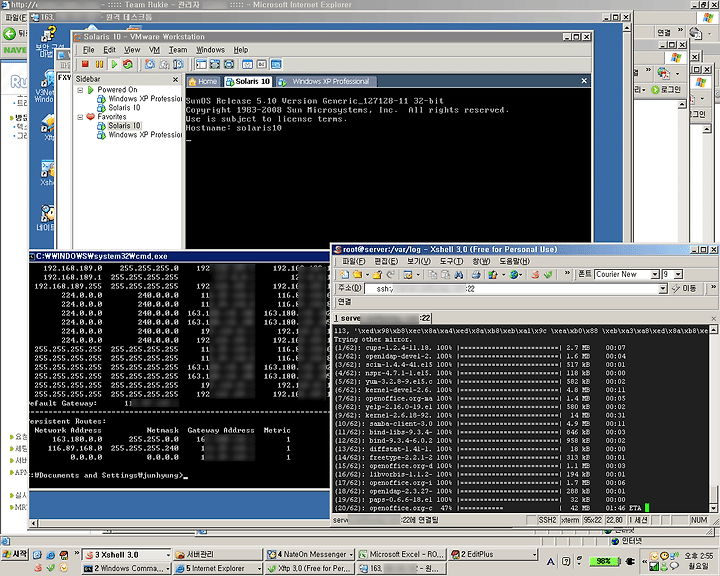Expand the Windows Command taskbar group dropdown

168,569
